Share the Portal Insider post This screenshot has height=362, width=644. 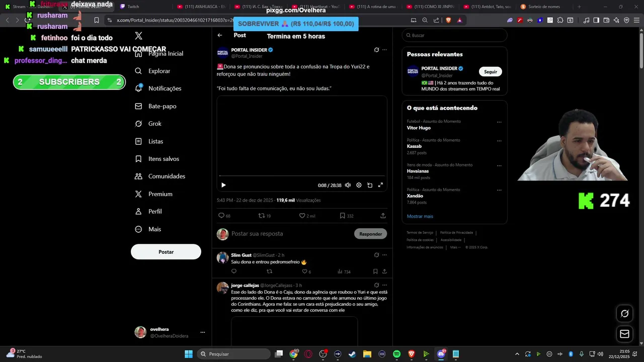pos(383,216)
